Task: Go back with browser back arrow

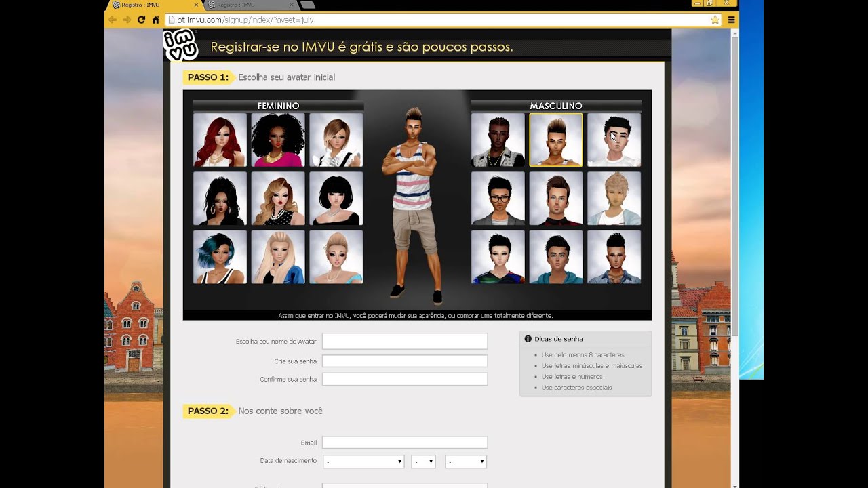Action: 113,20
